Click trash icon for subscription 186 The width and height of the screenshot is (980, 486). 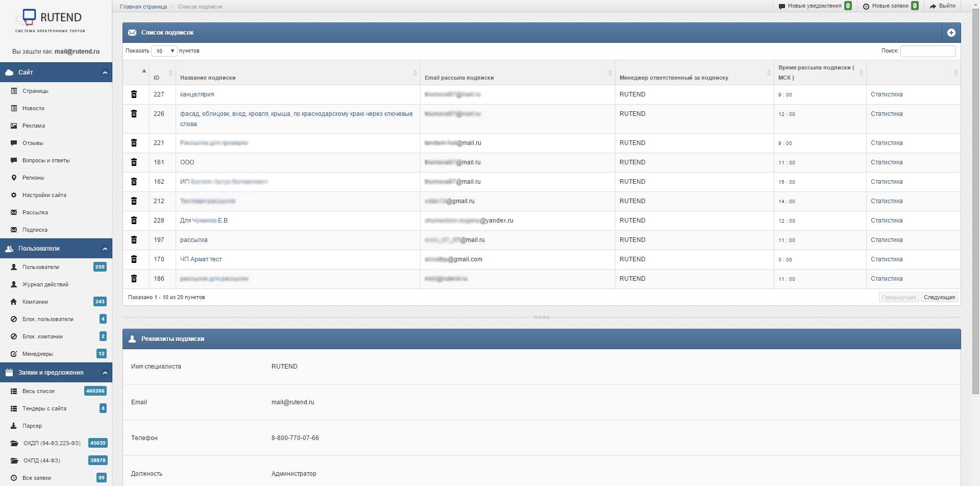pos(134,279)
